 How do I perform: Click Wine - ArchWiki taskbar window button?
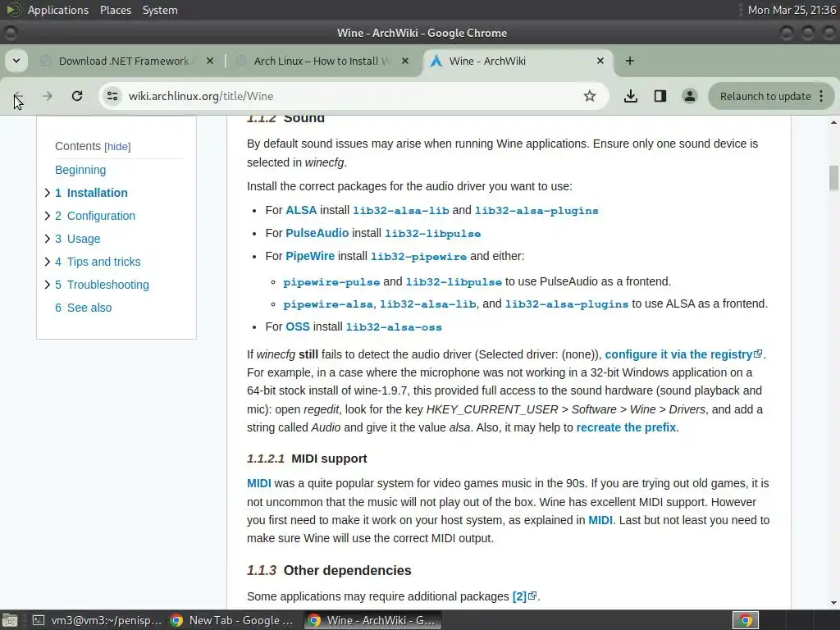point(373,620)
